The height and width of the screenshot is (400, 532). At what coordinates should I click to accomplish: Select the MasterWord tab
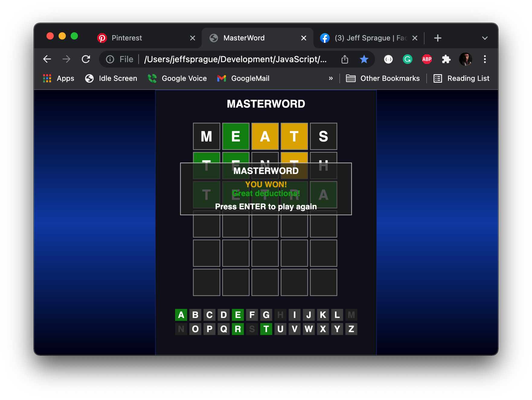[258, 38]
